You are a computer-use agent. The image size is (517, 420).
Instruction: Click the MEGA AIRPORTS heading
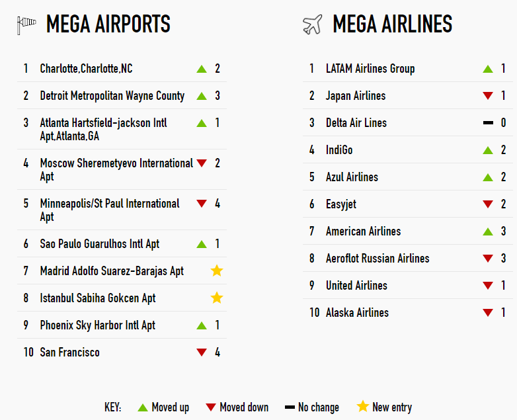(108, 24)
